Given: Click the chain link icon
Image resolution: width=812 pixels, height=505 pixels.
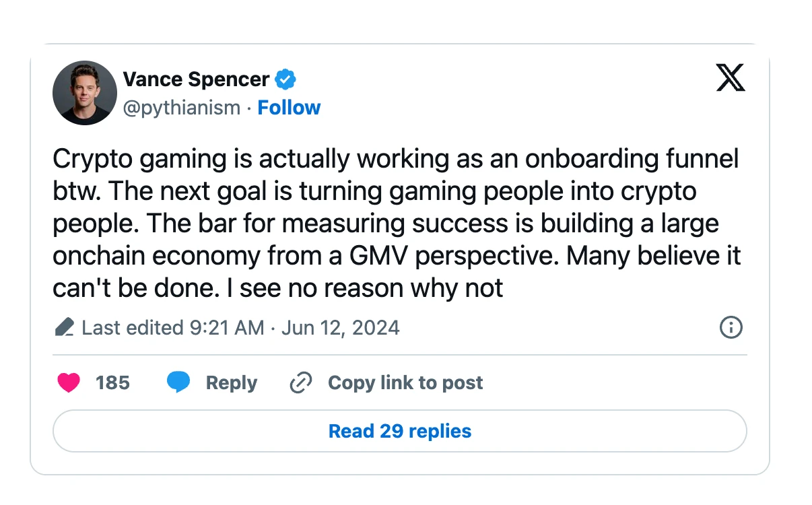Looking at the screenshot, I should coord(300,382).
